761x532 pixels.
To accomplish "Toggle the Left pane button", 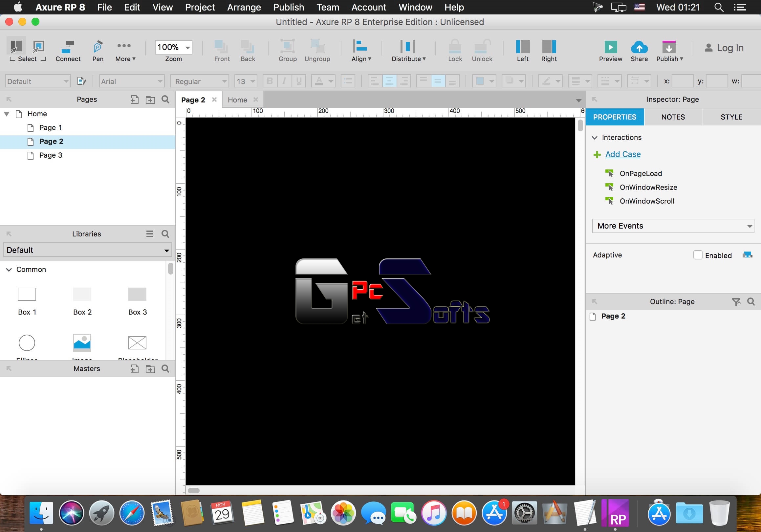I will click(x=523, y=50).
